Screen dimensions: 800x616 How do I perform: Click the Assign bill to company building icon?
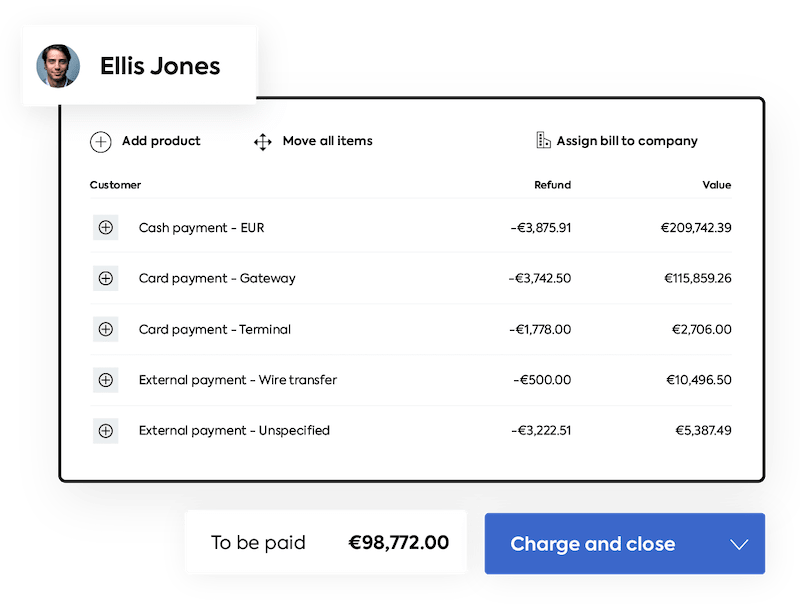click(543, 140)
